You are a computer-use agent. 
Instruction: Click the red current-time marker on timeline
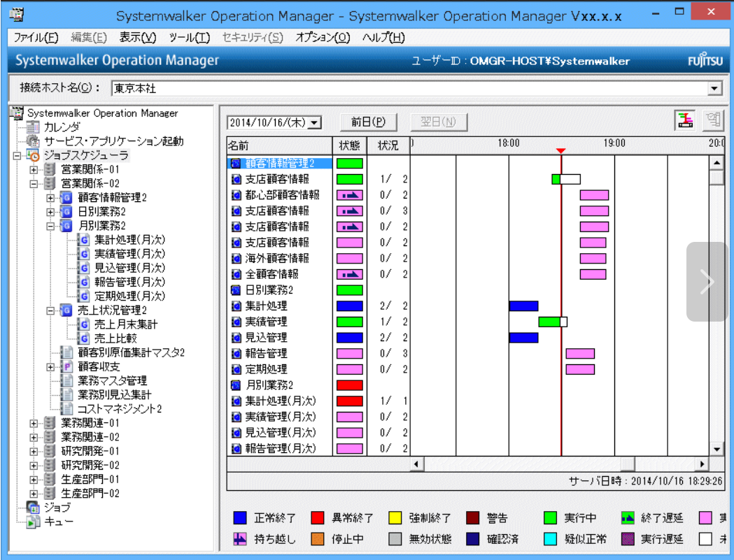[560, 150]
